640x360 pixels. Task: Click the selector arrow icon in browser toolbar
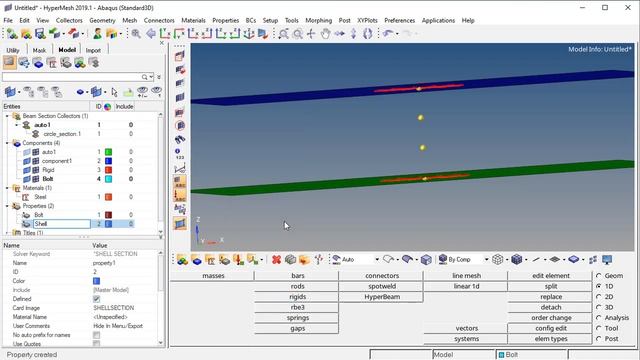pyautogui.click(x=114, y=92)
